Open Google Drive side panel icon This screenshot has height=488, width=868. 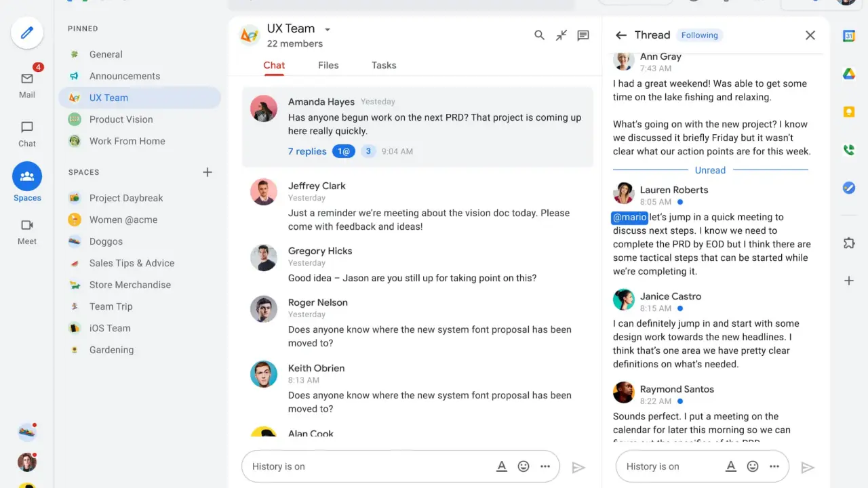coord(849,74)
